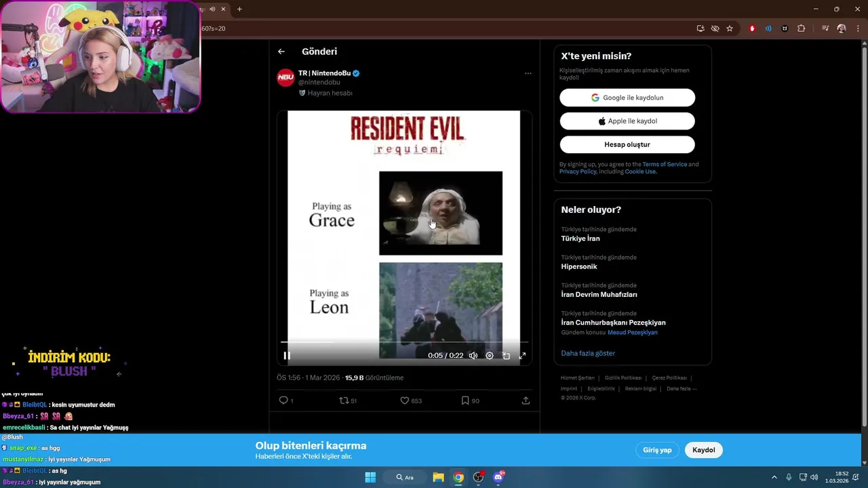Viewport: 868px width, 488px height.
Task: Open the Privacy Policy link
Action: coord(578,171)
